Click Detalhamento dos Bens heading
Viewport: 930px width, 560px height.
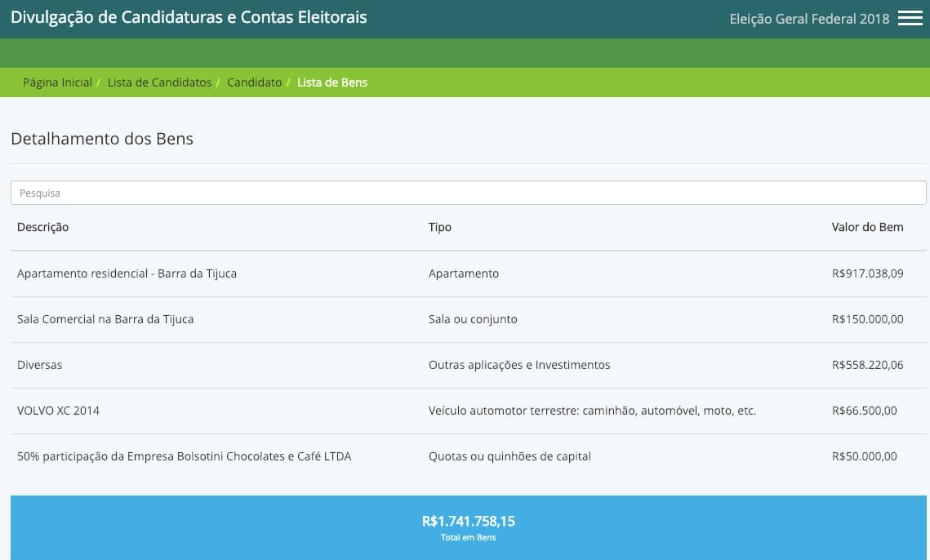click(102, 139)
